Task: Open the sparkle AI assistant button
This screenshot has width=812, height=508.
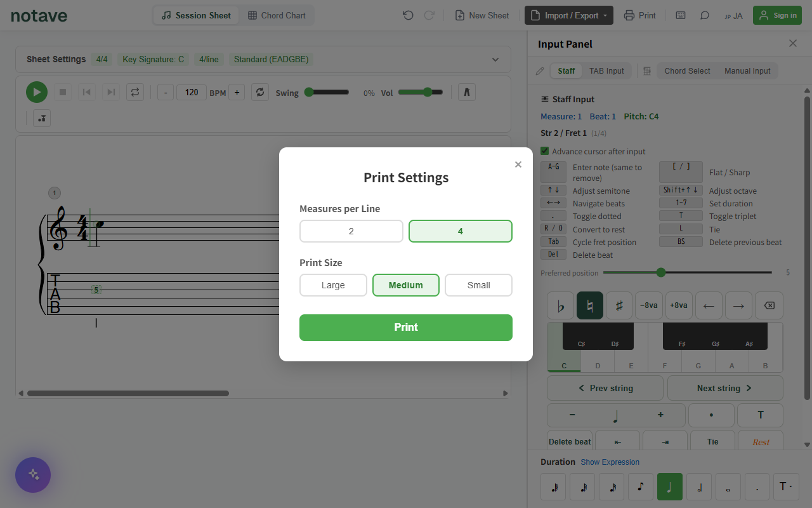Action: 33,475
